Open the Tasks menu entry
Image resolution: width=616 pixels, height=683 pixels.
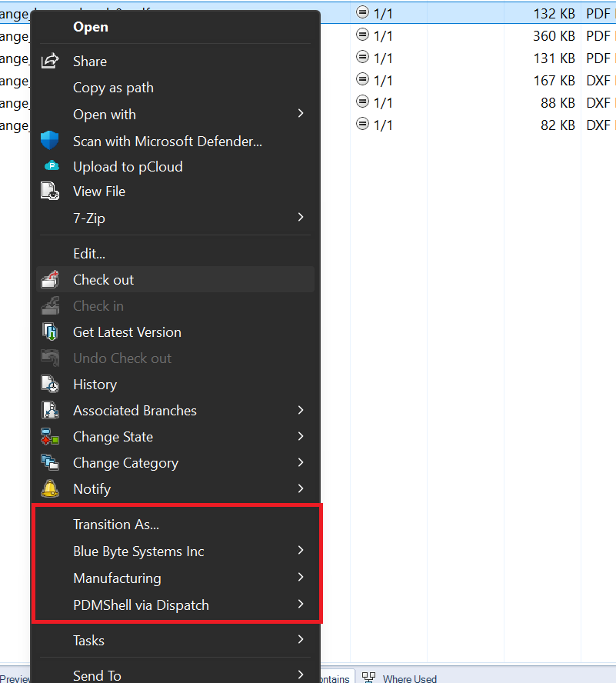pos(175,640)
